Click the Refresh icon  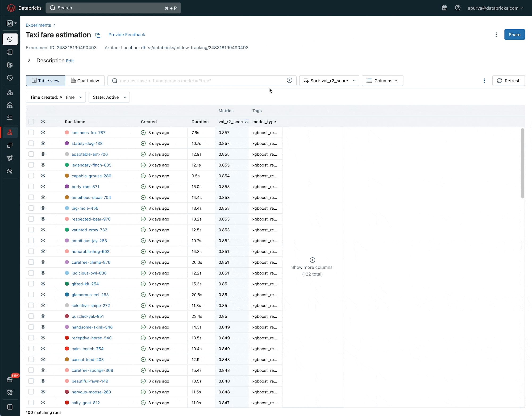(x=499, y=81)
